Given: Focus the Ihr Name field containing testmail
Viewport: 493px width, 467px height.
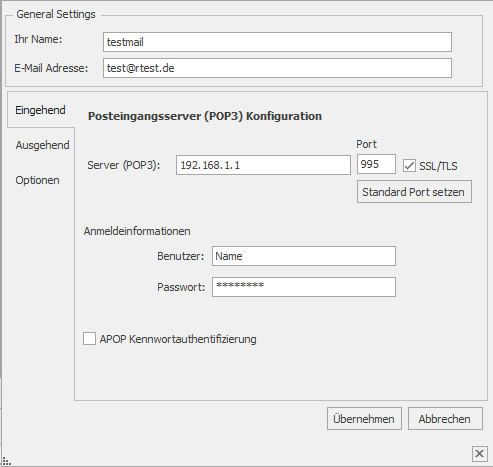Looking at the screenshot, I should pyautogui.click(x=277, y=42).
